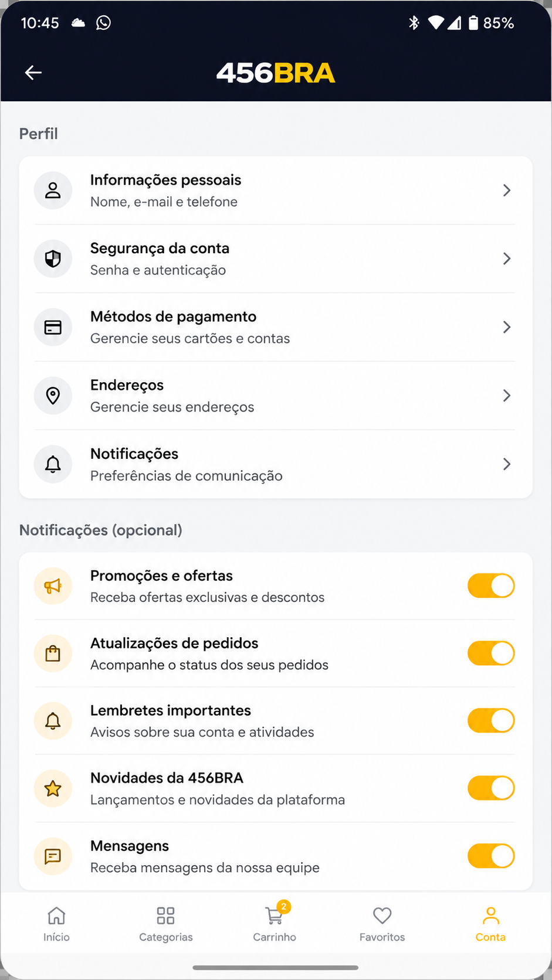This screenshot has width=552, height=980.
Task: Tap the back arrow in header
Action: pos(33,73)
